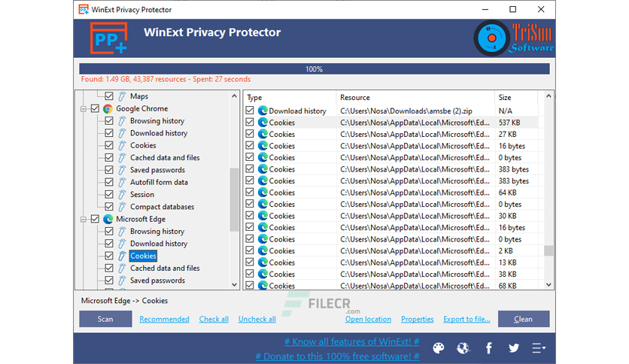Image resolution: width=629 pixels, height=364 pixels.
Task: Open the color theme palette icon
Action: (x=439, y=348)
